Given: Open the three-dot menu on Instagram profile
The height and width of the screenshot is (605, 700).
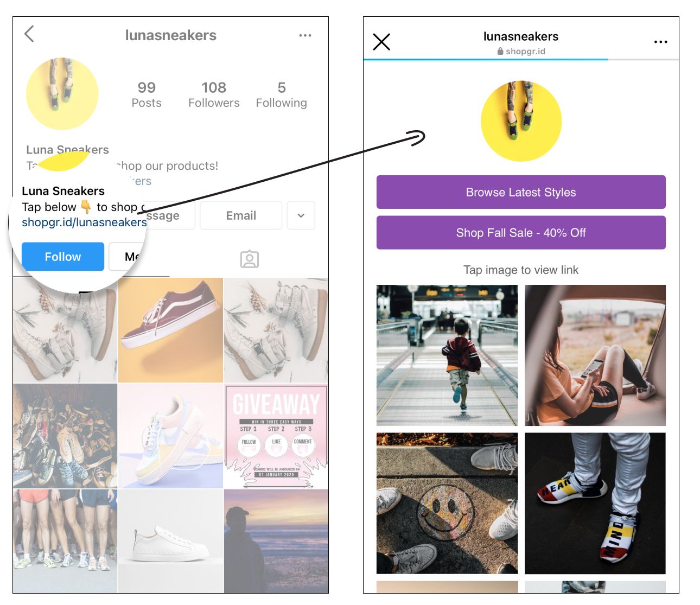Looking at the screenshot, I should click(x=305, y=36).
